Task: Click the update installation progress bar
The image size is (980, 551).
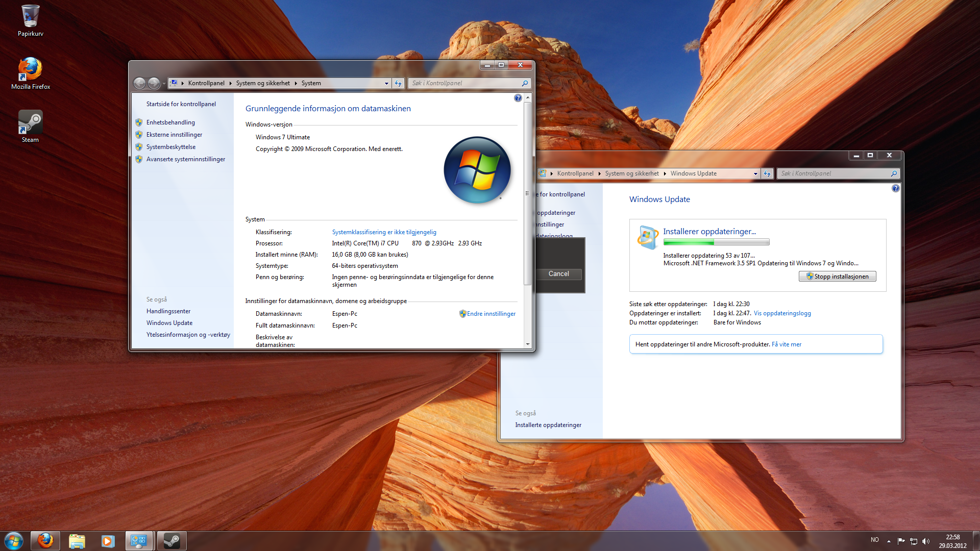Action: 716,242
